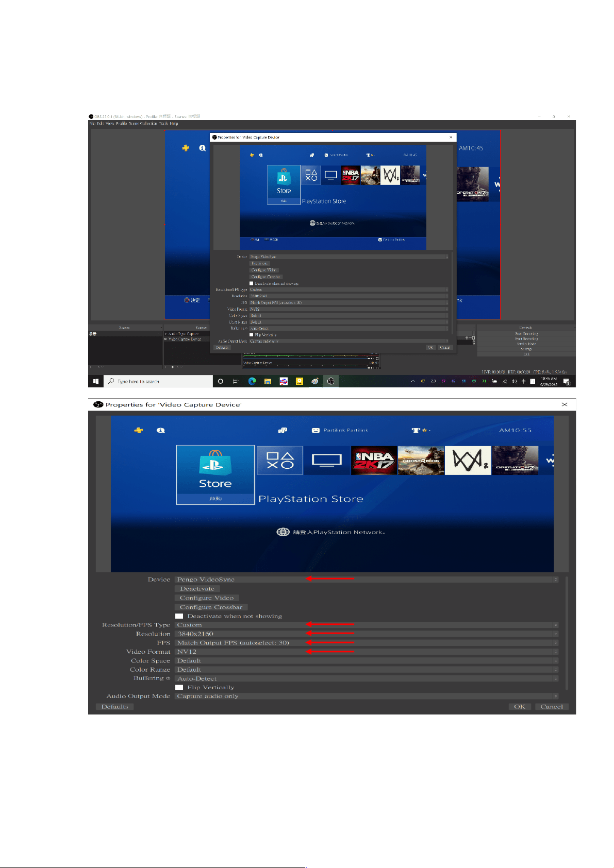The height and width of the screenshot is (868, 614).
Task: Click Defaults button in enlarged Properties dialog
Action: tap(114, 707)
